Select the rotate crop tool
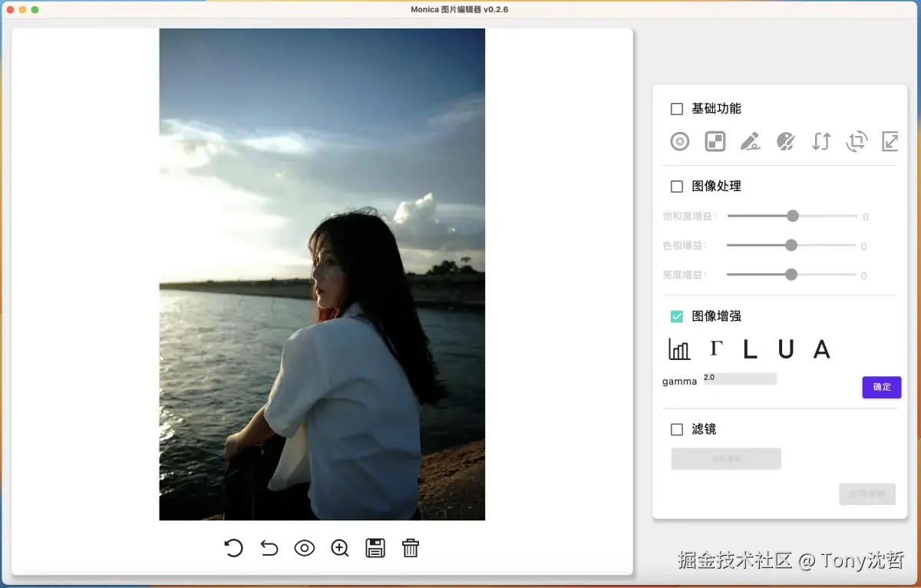The image size is (921, 588). (x=856, y=141)
